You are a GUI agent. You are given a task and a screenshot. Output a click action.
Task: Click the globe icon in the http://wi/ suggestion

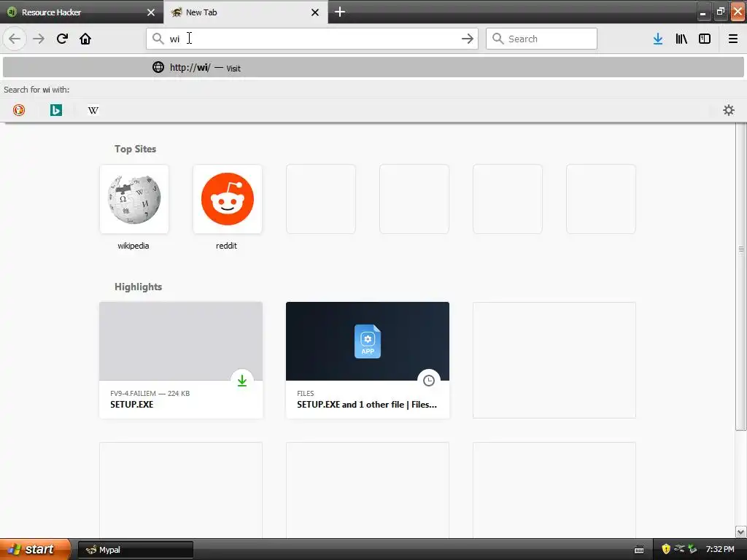click(x=158, y=67)
